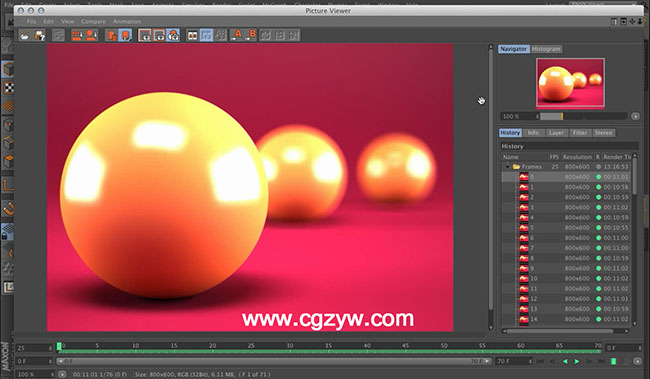Select frame 14 row in History list
The image size is (650, 379).
[x=566, y=319]
